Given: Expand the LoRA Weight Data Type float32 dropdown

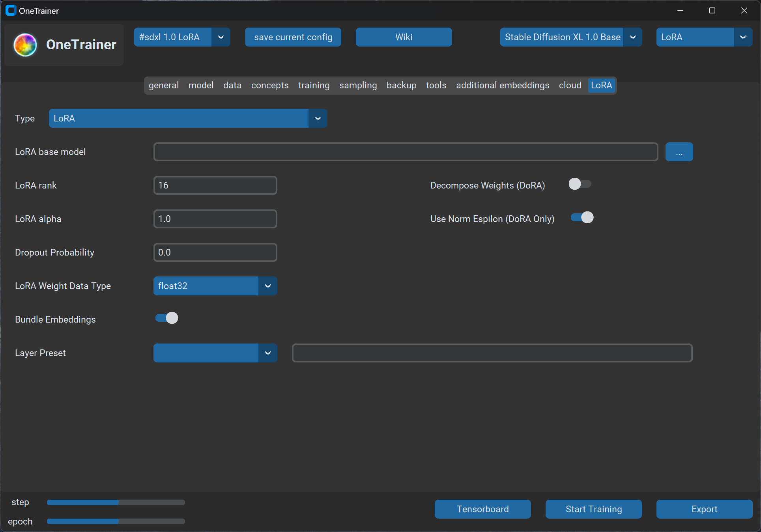Looking at the screenshot, I should [x=215, y=286].
